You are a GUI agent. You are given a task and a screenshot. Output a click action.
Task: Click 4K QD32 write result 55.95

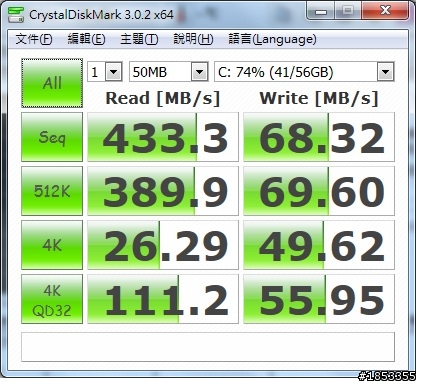pyautogui.click(x=319, y=299)
